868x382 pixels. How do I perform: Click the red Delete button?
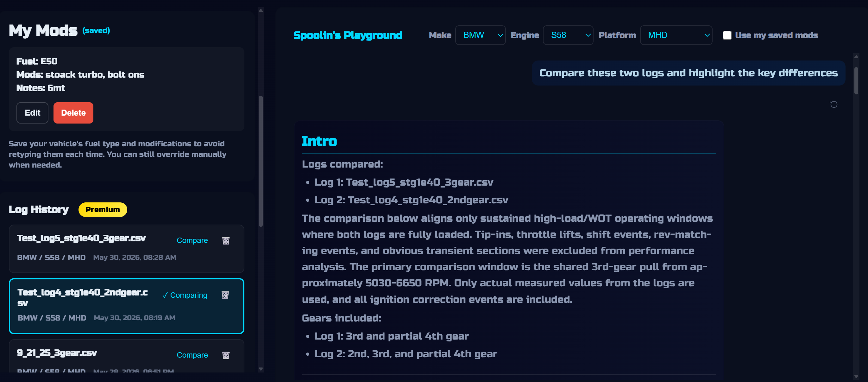[x=73, y=113]
